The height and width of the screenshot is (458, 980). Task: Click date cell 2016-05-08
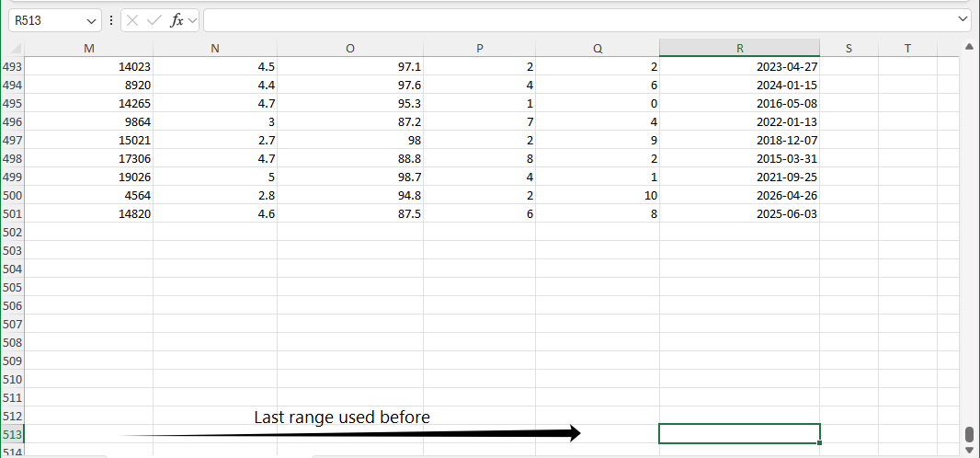739,103
